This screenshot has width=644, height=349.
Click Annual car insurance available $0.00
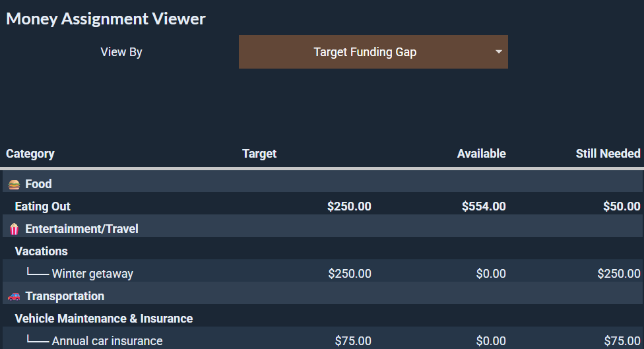491,341
